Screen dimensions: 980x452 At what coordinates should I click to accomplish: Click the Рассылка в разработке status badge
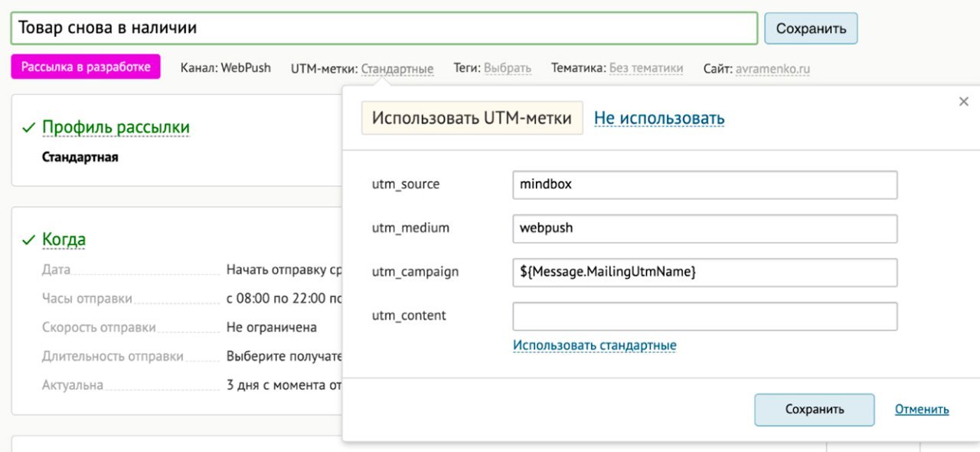coord(86,67)
